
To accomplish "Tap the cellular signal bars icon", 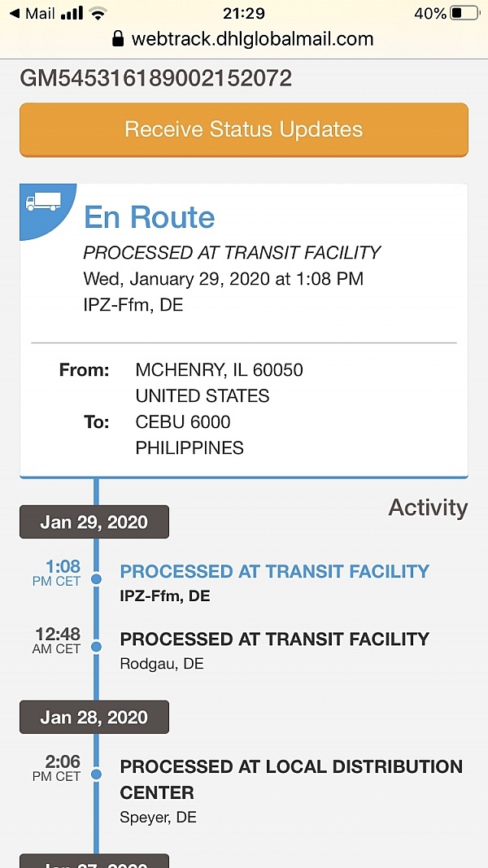I will coord(72,13).
